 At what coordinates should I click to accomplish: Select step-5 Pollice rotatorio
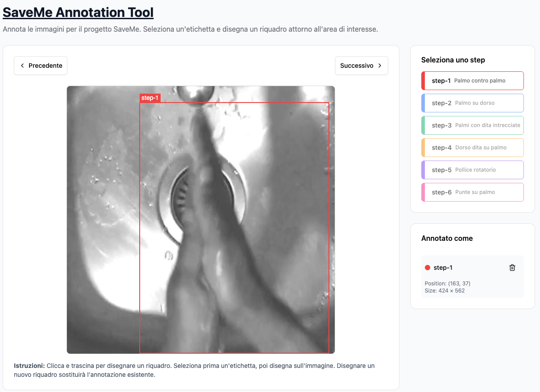click(x=473, y=170)
